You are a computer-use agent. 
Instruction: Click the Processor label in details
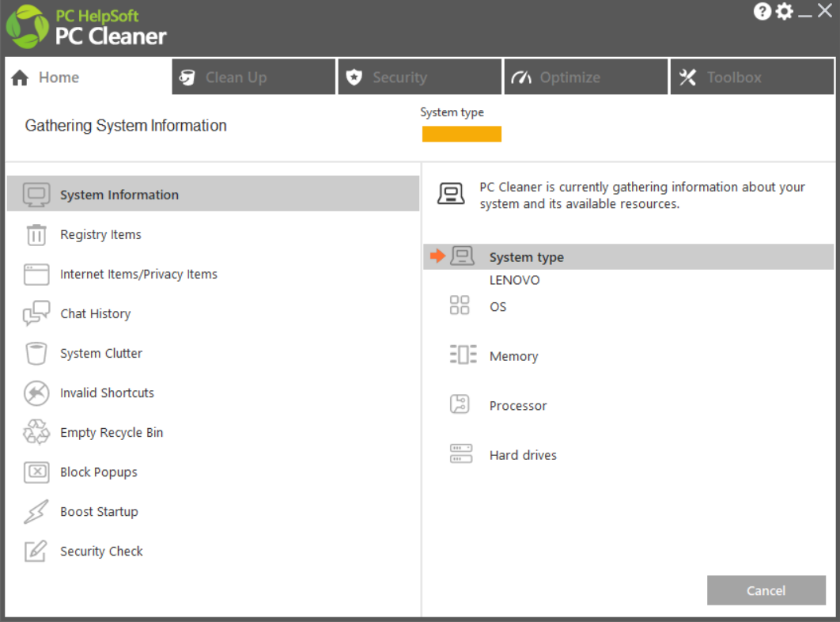[x=518, y=406]
